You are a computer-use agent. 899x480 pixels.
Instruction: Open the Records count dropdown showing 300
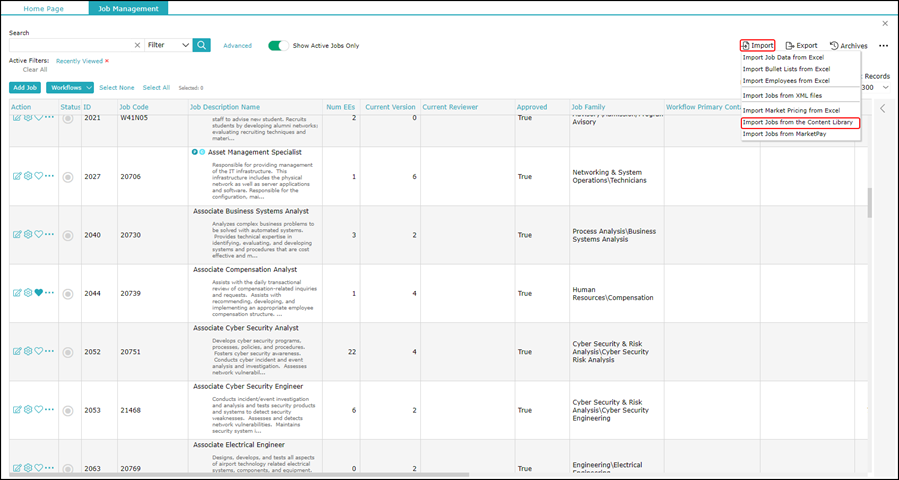[875, 88]
